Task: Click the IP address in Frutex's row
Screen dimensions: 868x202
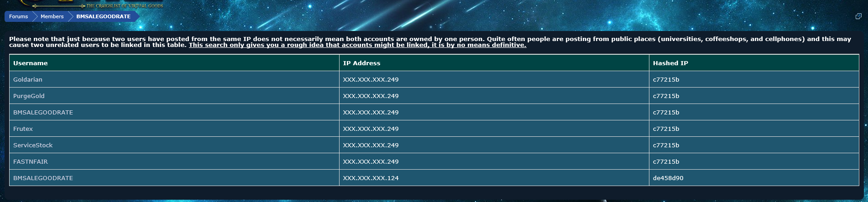Action: coord(371,129)
